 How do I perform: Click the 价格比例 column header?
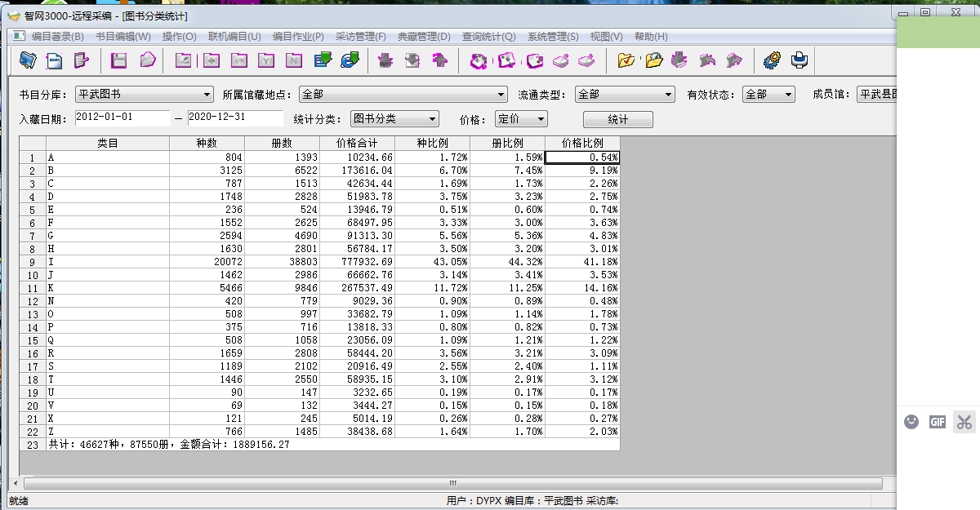point(582,143)
